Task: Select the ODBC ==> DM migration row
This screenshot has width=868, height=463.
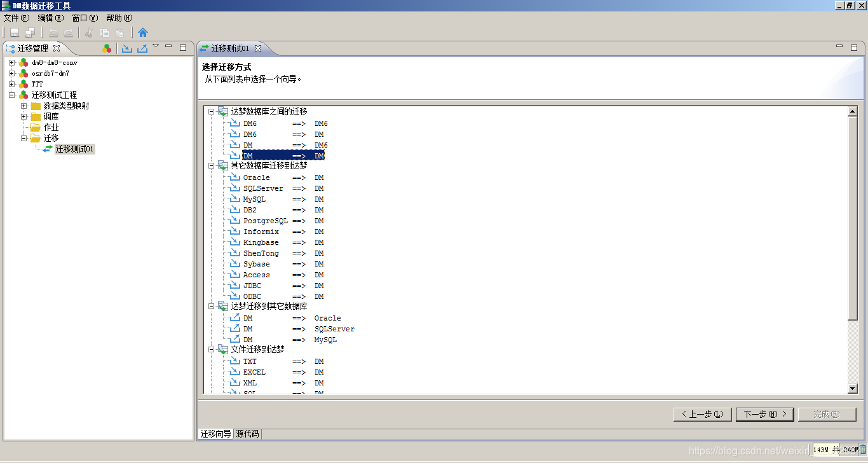Action: pos(283,296)
